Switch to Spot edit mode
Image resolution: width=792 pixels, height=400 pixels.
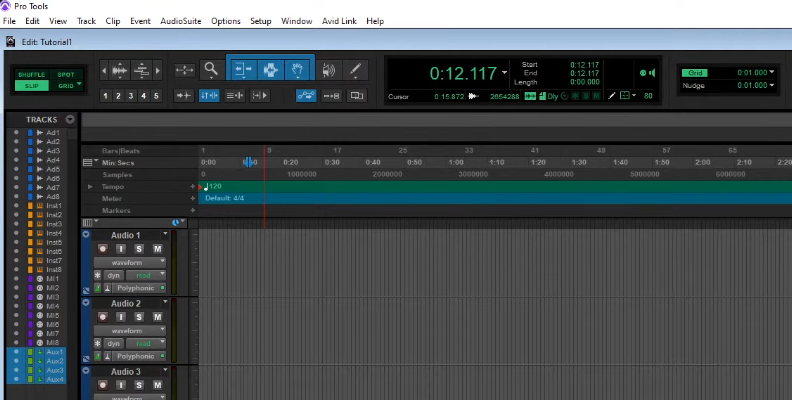point(65,74)
